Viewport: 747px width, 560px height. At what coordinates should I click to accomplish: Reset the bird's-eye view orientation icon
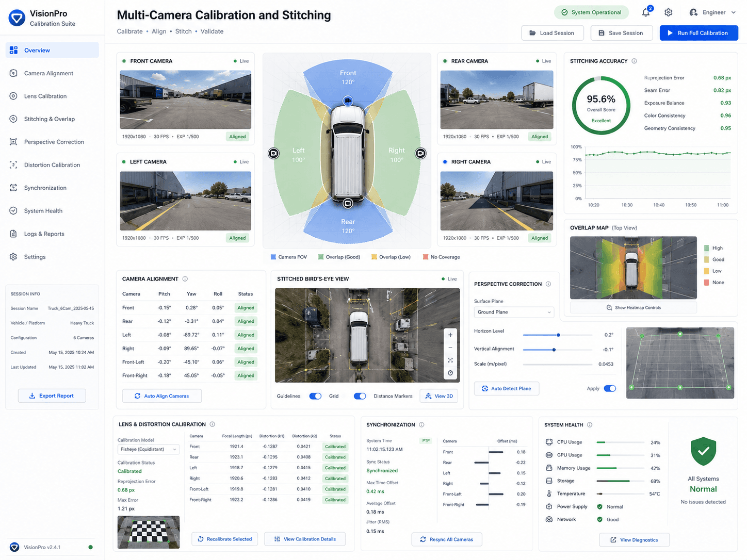tap(450, 373)
